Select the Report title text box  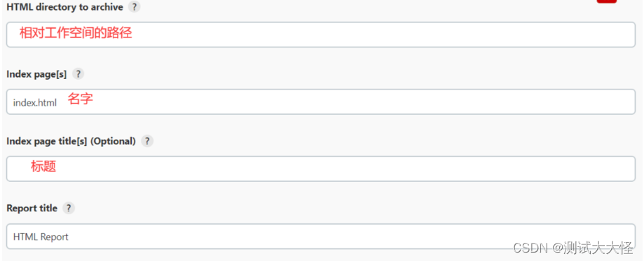(x=321, y=237)
